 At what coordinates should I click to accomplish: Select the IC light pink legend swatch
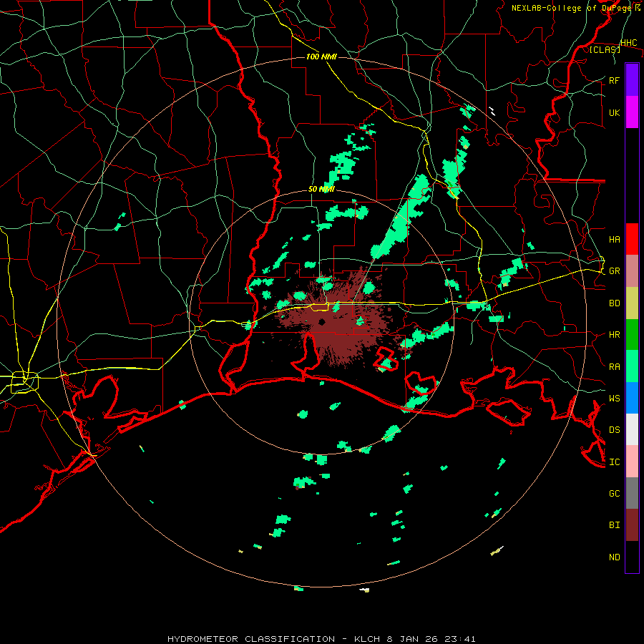(x=632, y=462)
